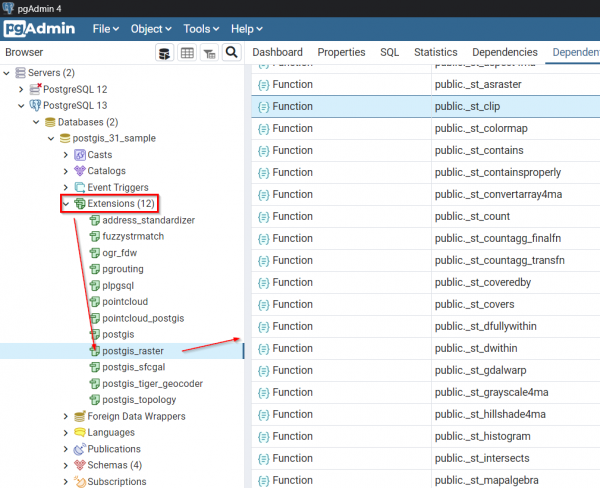600x488 pixels.
Task: Click the address_standardizer extension icon
Action: pyautogui.click(x=95, y=220)
